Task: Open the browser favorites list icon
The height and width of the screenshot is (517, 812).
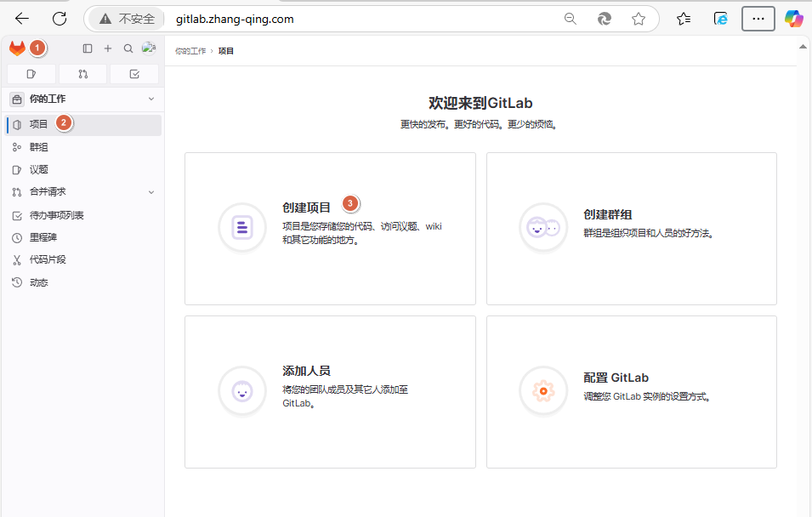Action: 684,20
